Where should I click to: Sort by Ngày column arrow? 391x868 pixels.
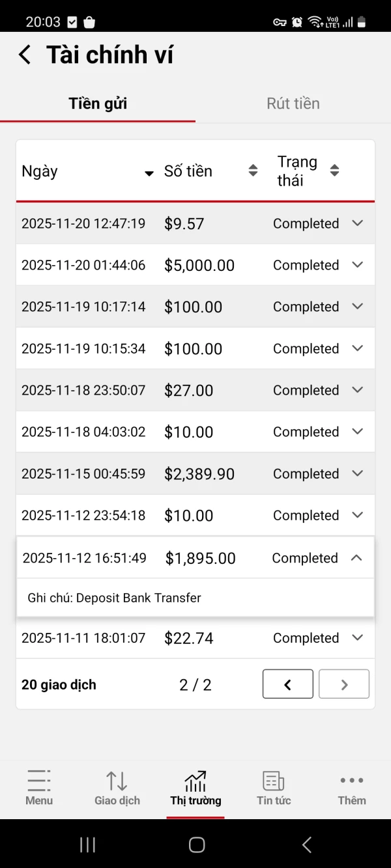point(149,173)
